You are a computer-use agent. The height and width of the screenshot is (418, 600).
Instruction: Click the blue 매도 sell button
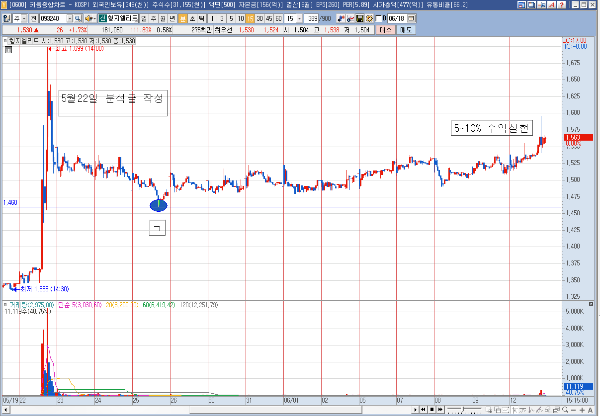coord(406,29)
